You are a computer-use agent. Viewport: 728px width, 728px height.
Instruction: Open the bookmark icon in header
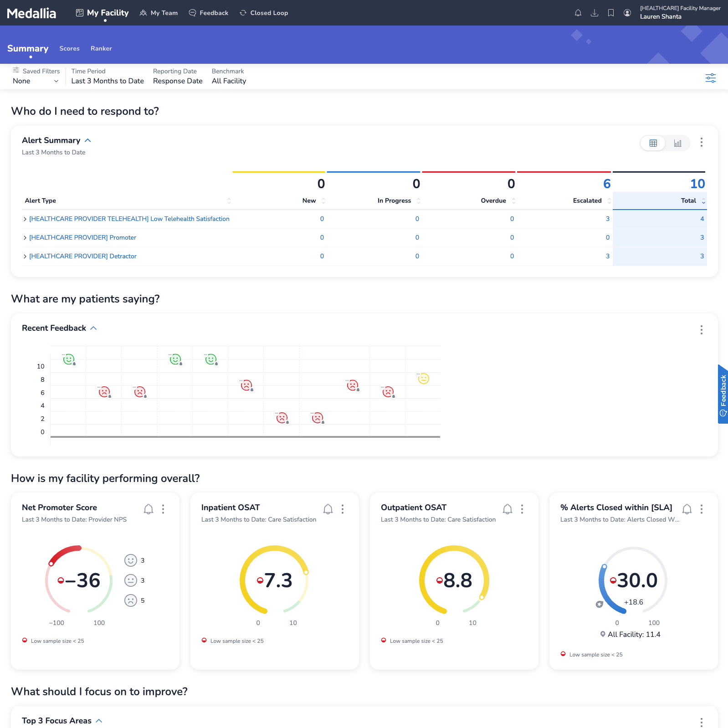[610, 13]
